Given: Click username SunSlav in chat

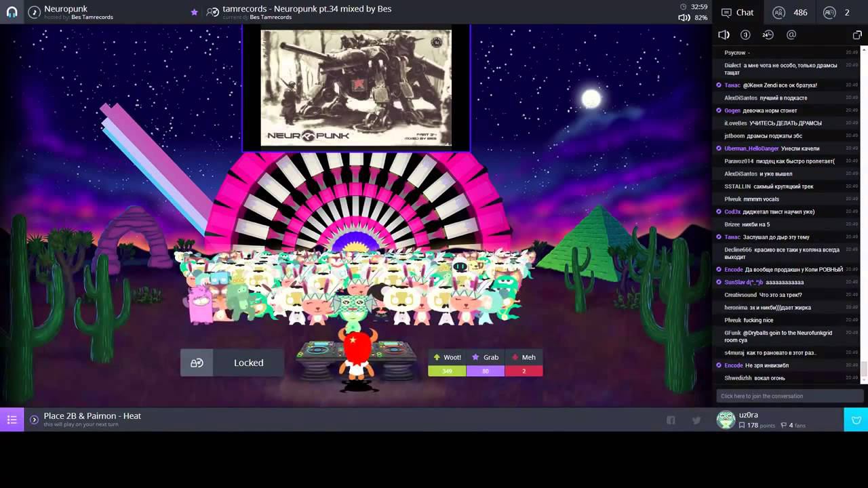Looking at the screenshot, I should coord(744,282).
